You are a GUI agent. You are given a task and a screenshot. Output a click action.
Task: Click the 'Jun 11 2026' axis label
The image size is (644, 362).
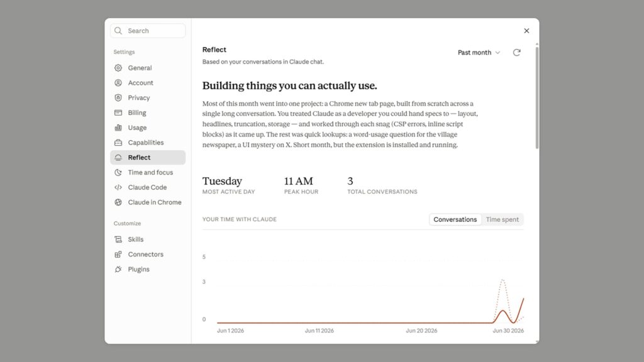[319, 331]
